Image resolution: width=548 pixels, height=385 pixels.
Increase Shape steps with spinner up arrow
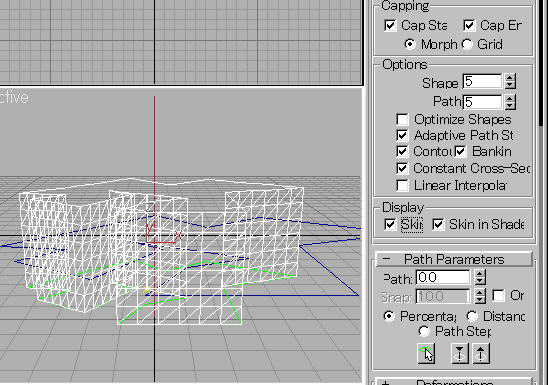click(x=510, y=78)
